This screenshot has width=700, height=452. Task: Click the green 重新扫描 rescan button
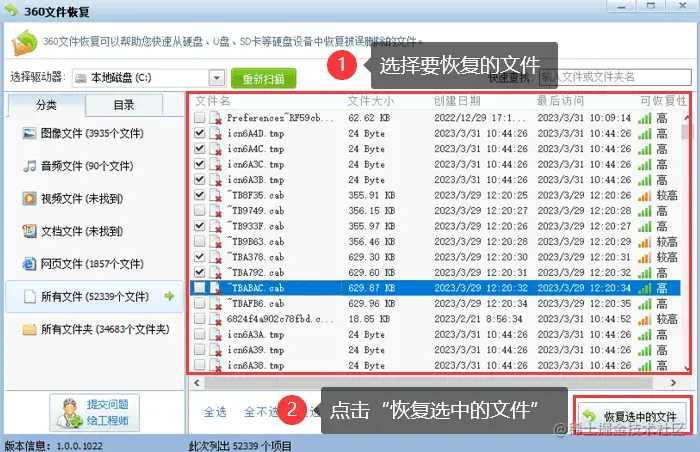[x=263, y=79]
